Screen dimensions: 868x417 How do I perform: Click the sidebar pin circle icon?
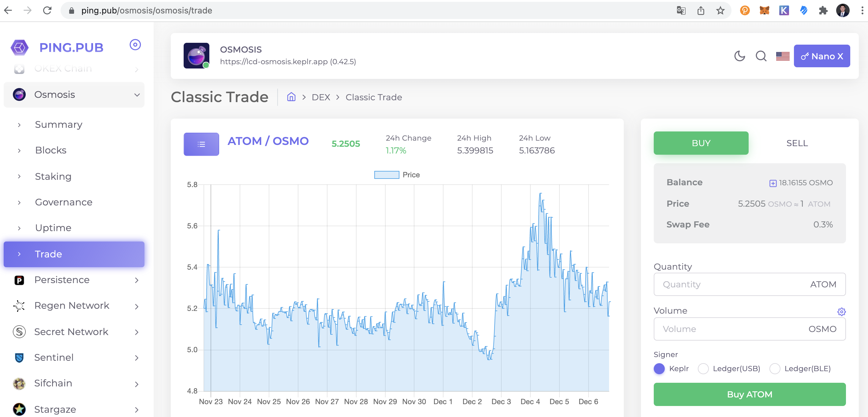point(135,45)
